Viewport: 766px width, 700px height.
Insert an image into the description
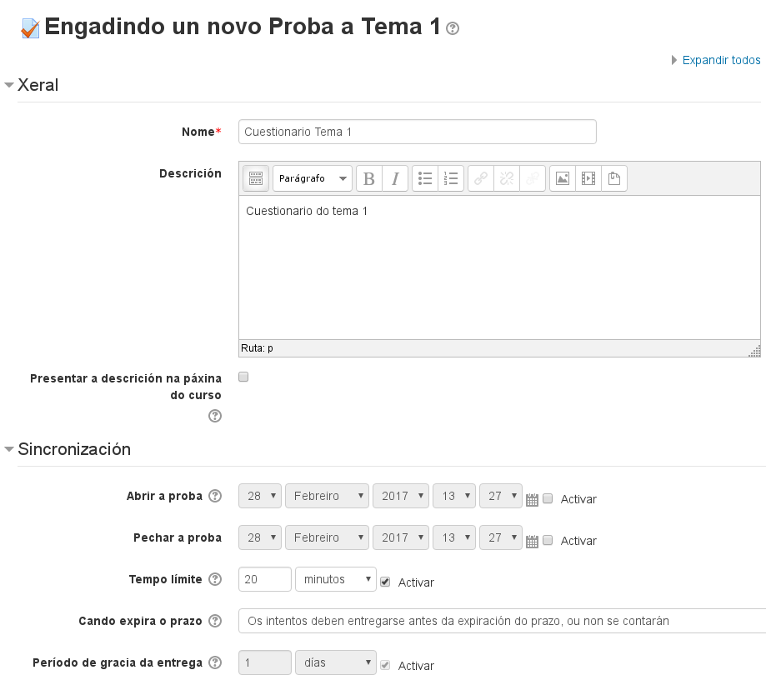tap(561, 177)
